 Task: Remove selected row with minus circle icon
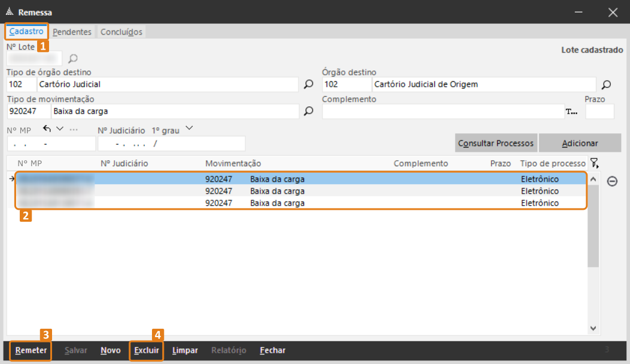612,181
